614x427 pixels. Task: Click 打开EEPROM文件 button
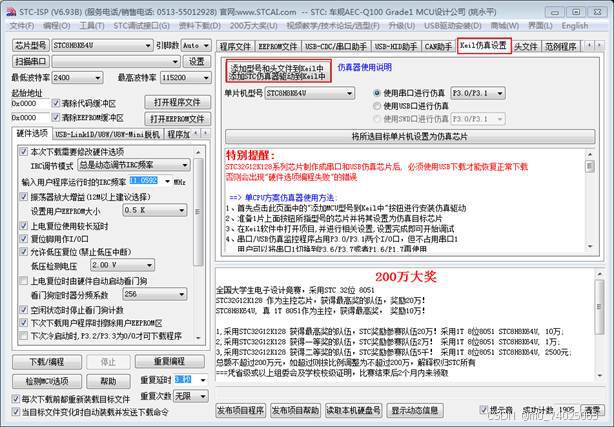(177, 119)
